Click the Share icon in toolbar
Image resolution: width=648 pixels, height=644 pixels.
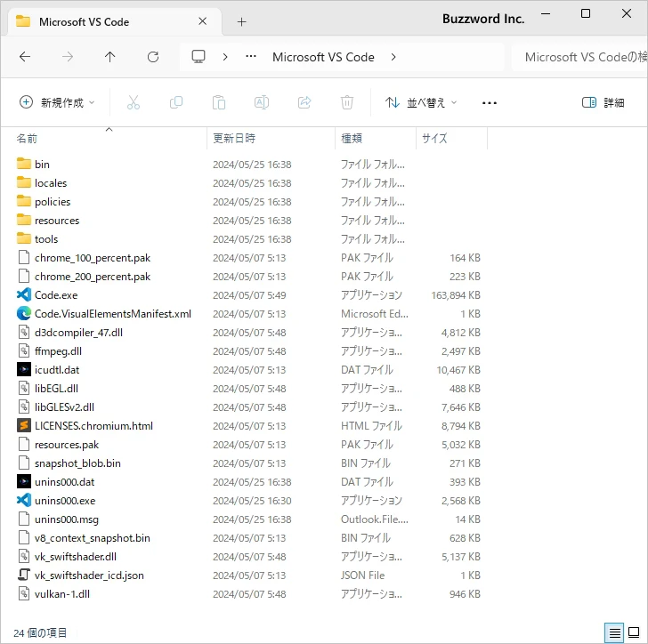click(304, 102)
